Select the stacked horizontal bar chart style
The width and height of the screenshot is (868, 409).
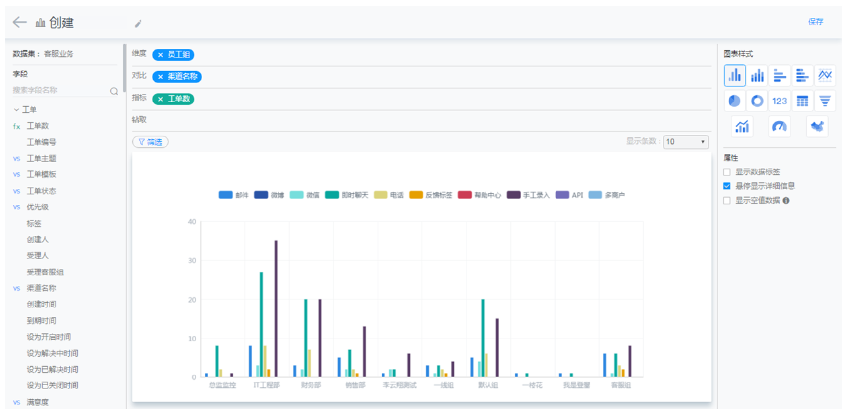802,75
